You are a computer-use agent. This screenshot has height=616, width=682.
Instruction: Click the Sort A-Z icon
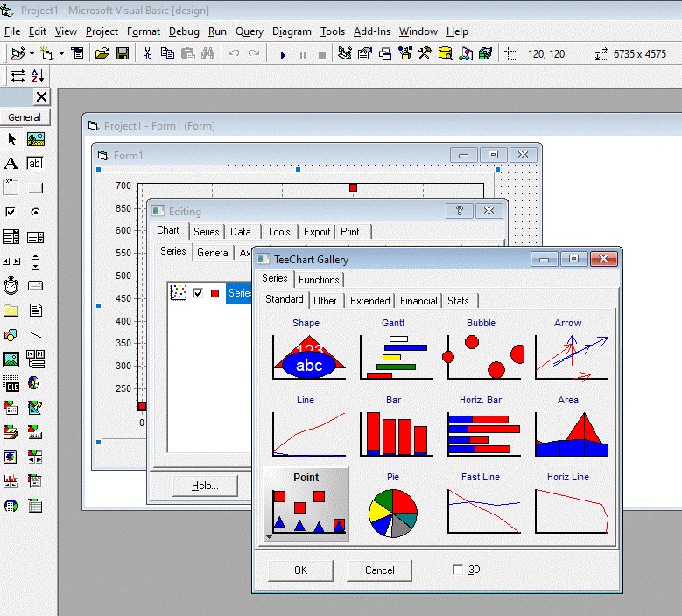tap(38, 76)
